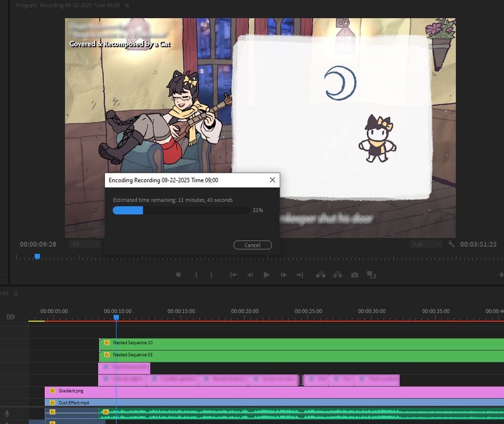Image resolution: width=504 pixels, height=424 pixels.
Task: Jump to the Out point
Action: click(300, 275)
